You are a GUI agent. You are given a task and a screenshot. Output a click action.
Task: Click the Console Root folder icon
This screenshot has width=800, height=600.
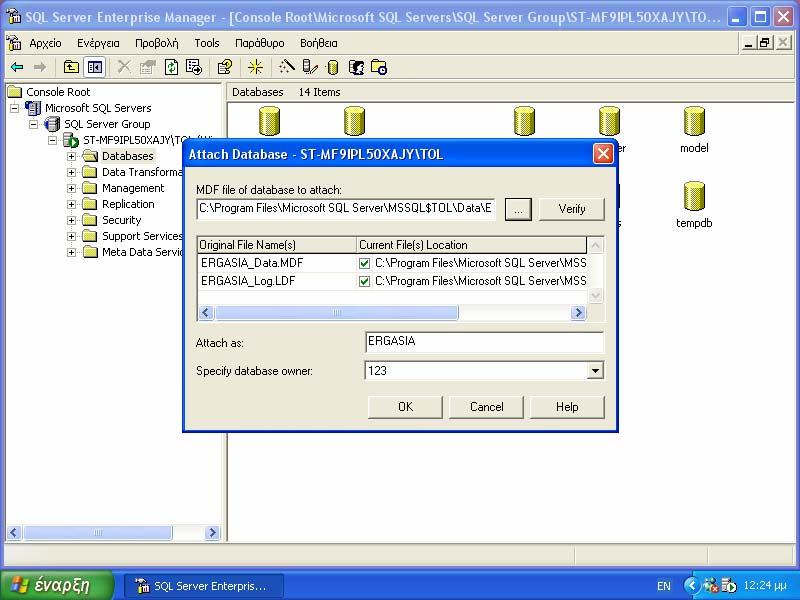[15, 92]
